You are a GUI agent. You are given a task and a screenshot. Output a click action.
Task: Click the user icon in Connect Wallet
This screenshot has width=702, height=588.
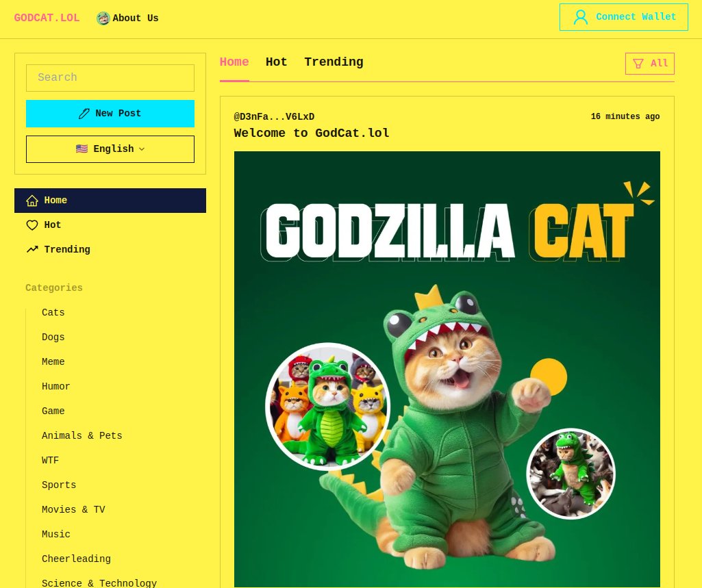(581, 17)
